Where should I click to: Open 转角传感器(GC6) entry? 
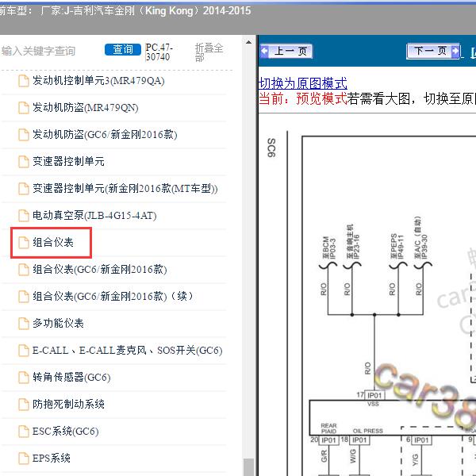click(71, 378)
